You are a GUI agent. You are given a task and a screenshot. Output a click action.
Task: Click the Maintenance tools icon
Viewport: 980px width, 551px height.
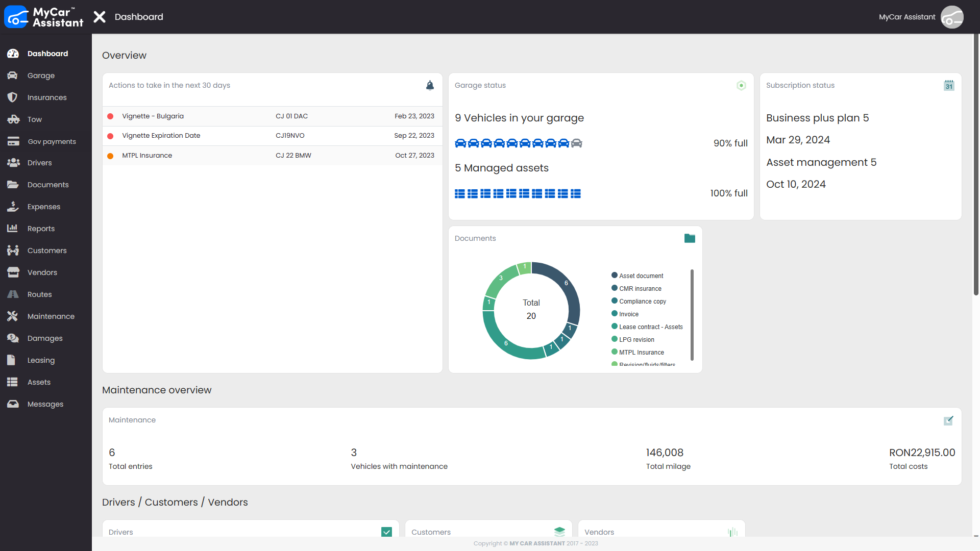click(13, 316)
